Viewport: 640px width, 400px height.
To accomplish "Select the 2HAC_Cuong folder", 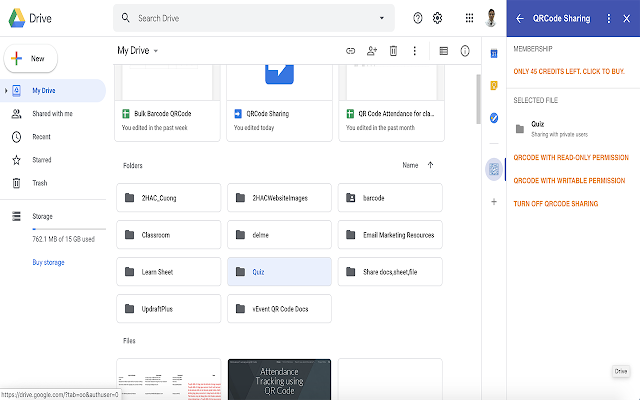I will [x=169, y=198].
